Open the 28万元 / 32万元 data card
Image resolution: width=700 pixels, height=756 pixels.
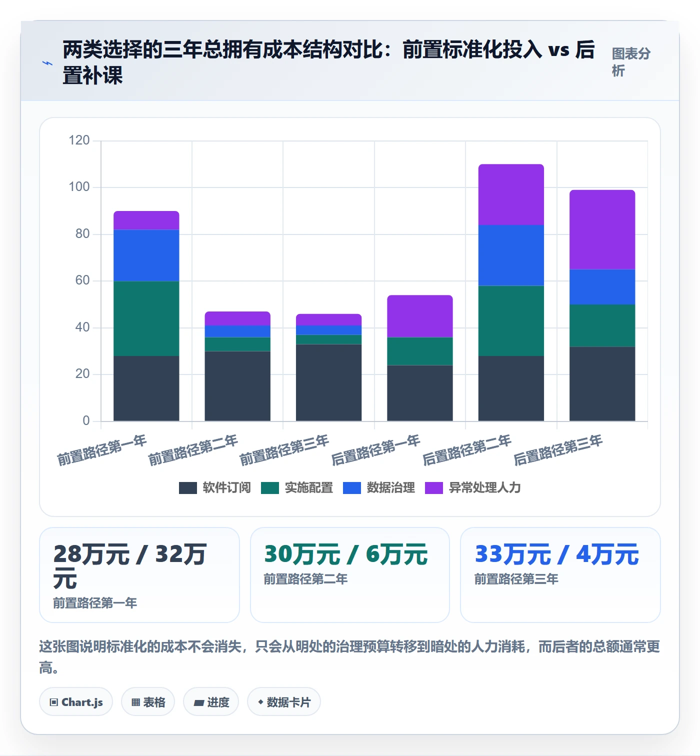coord(139,575)
